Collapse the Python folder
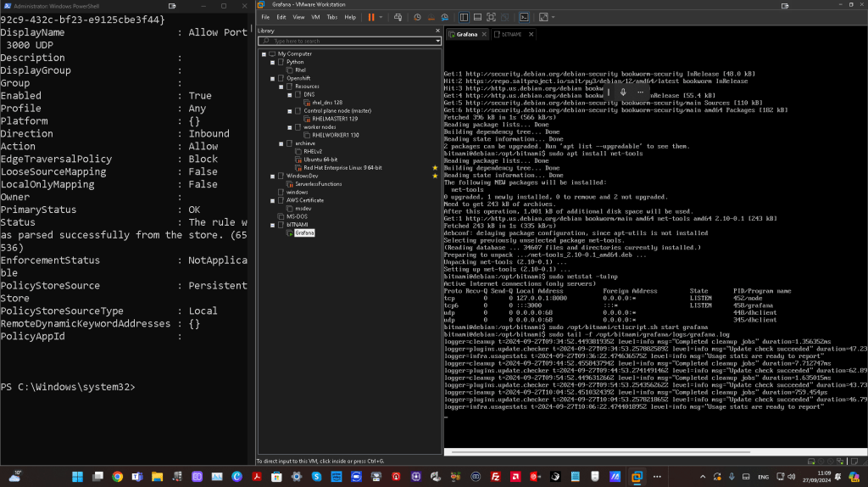The height and width of the screenshot is (487, 868). point(272,63)
